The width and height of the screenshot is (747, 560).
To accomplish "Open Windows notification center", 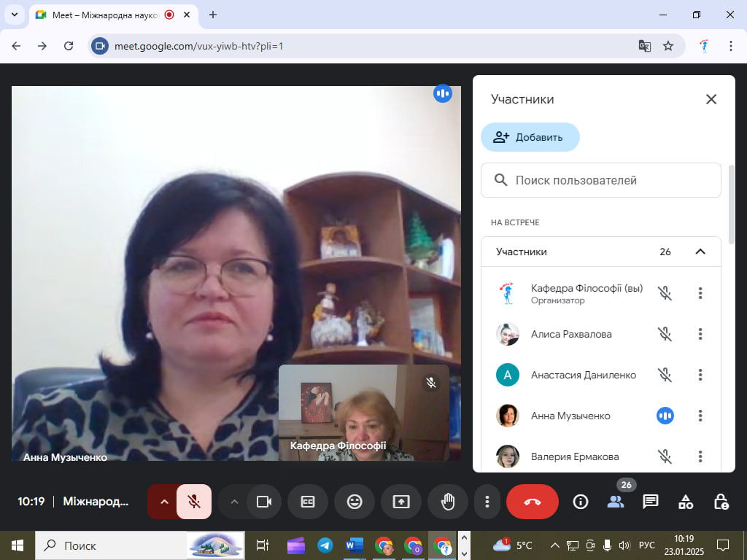I will [x=723, y=545].
